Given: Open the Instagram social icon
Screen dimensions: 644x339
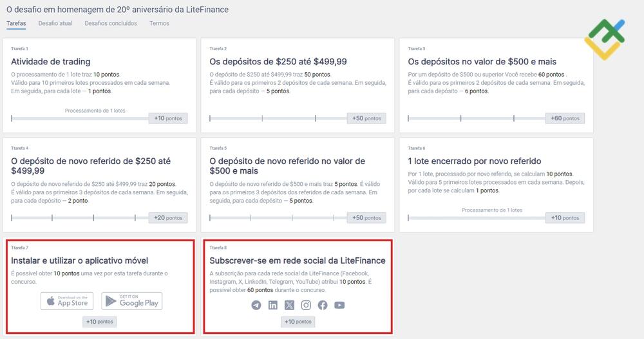Looking at the screenshot, I should (306, 305).
